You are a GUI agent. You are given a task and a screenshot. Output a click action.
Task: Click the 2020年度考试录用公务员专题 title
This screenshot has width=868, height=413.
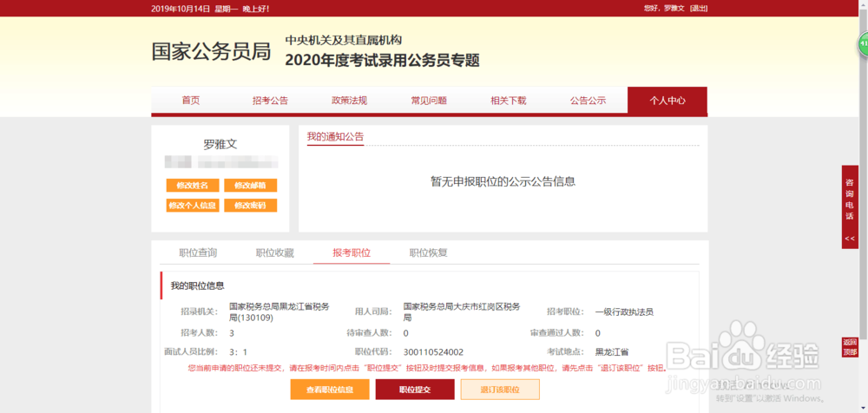[383, 61]
